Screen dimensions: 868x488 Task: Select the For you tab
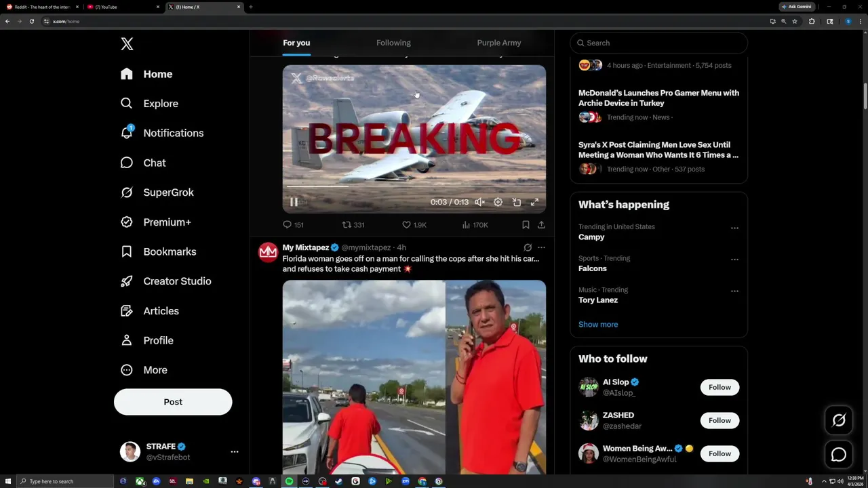296,43
